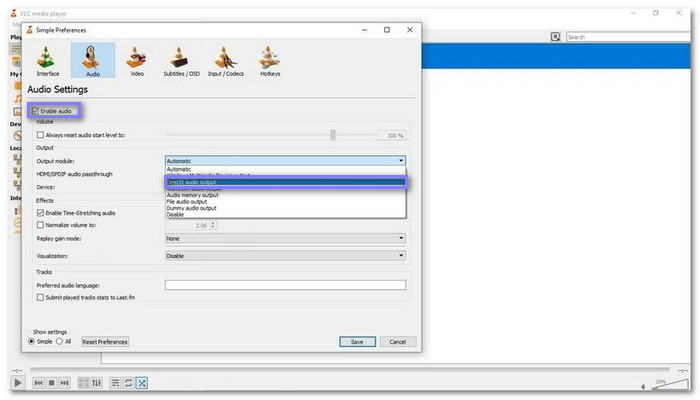Image resolution: width=700 pixels, height=400 pixels.
Task: Toggle fullscreen video in the VLC toolbar
Action: (x=83, y=383)
